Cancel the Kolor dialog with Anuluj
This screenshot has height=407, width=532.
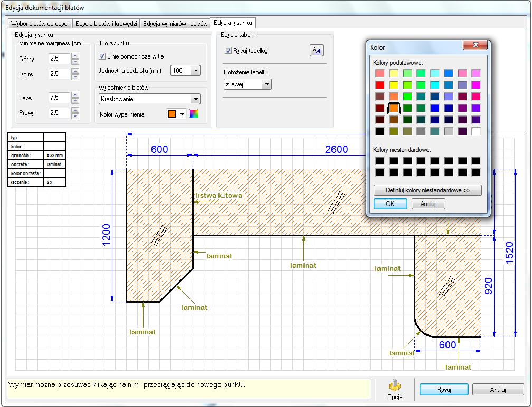[428, 203]
